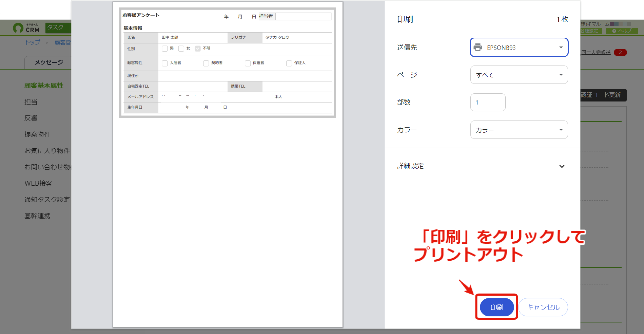Click the 1 枚 sheet count text
This screenshot has height=334, width=644.
coord(562,19)
